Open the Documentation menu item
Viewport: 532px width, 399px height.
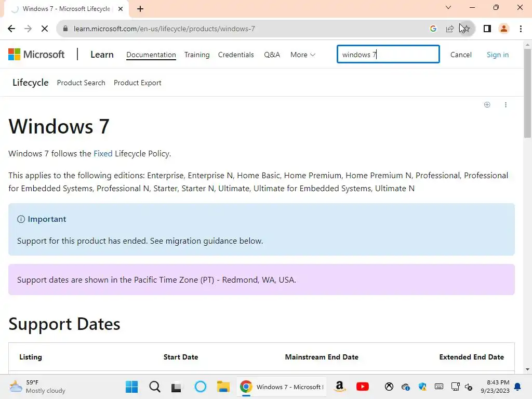pyautogui.click(x=151, y=55)
